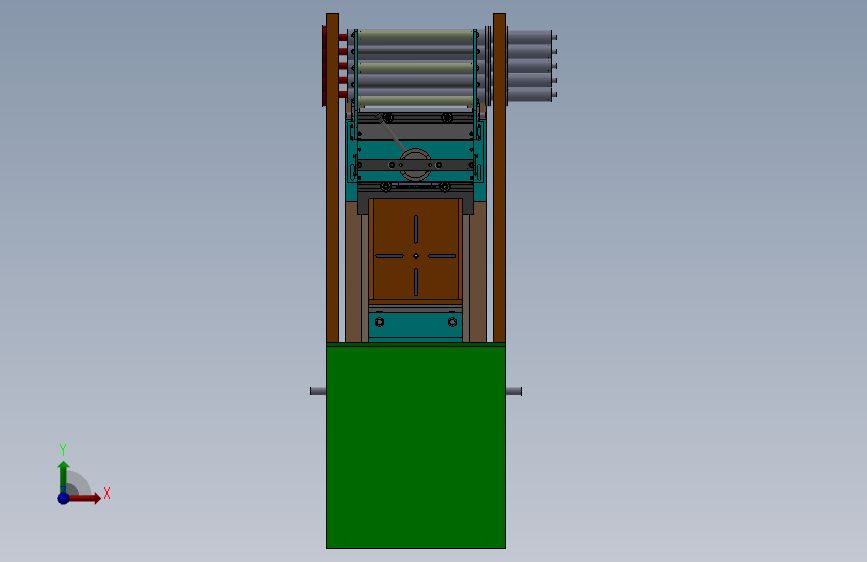Image resolution: width=867 pixels, height=562 pixels.
Task: Select the large green base cabinet
Action: click(x=416, y=446)
